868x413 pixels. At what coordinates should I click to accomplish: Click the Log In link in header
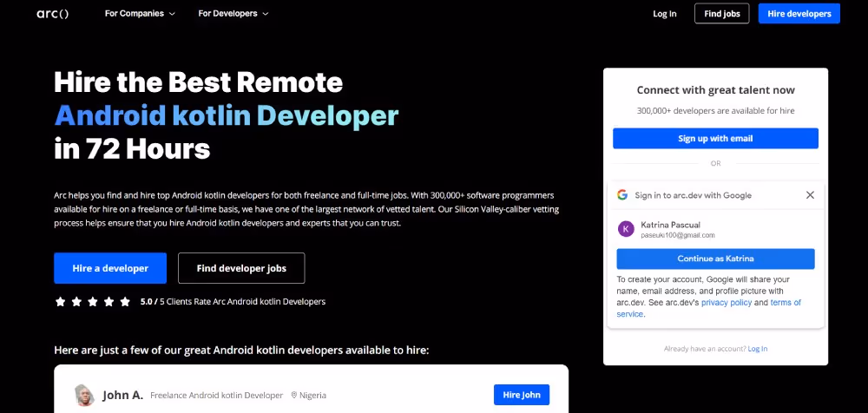(664, 14)
